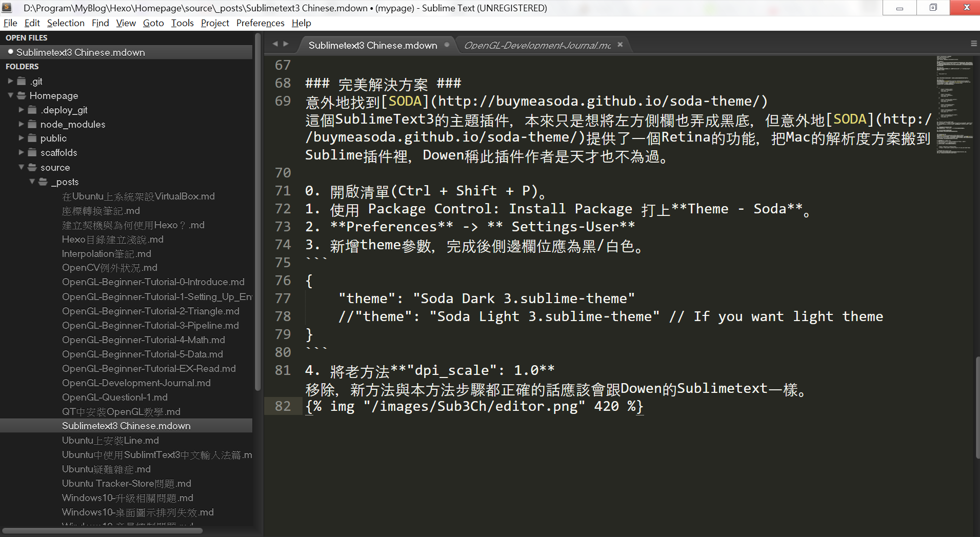
Task: Open OpenGL-QuestionI-1.md file
Action: (115, 397)
